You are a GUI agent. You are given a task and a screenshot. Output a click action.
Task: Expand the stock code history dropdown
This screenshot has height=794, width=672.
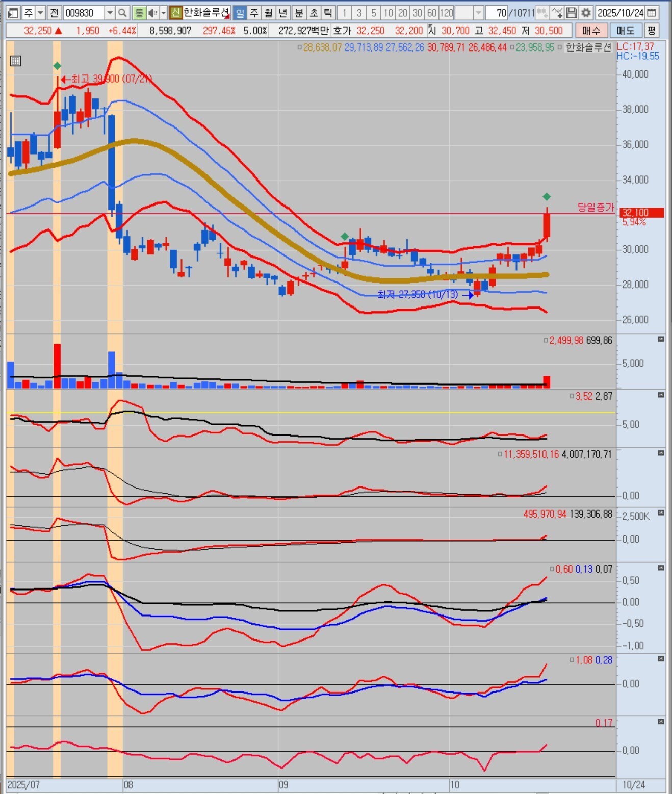pyautogui.click(x=110, y=13)
